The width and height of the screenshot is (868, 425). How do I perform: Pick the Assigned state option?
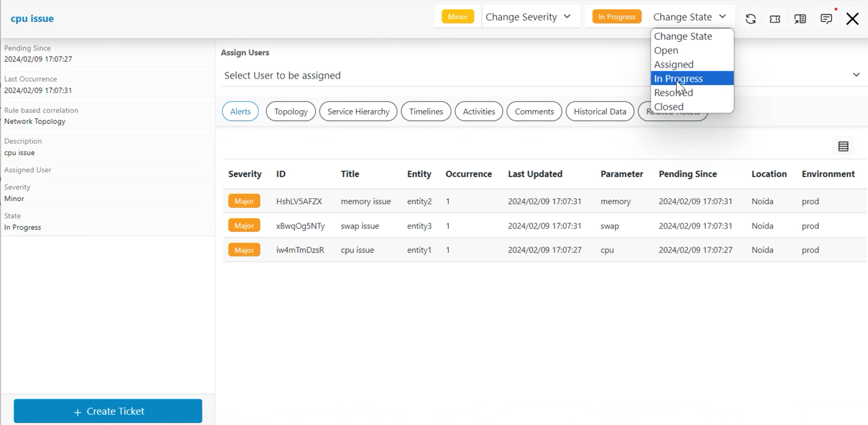click(674, 64)
